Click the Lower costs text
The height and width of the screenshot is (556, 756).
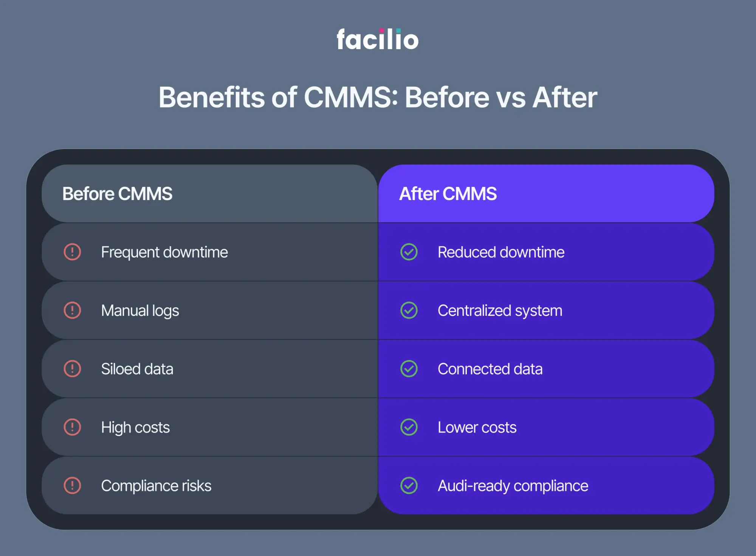477,428
